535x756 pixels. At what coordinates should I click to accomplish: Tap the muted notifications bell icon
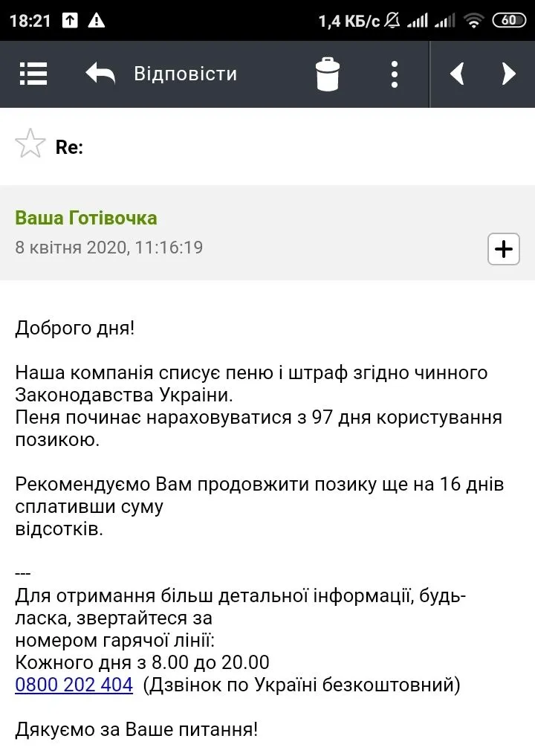[x=394, y=21]
